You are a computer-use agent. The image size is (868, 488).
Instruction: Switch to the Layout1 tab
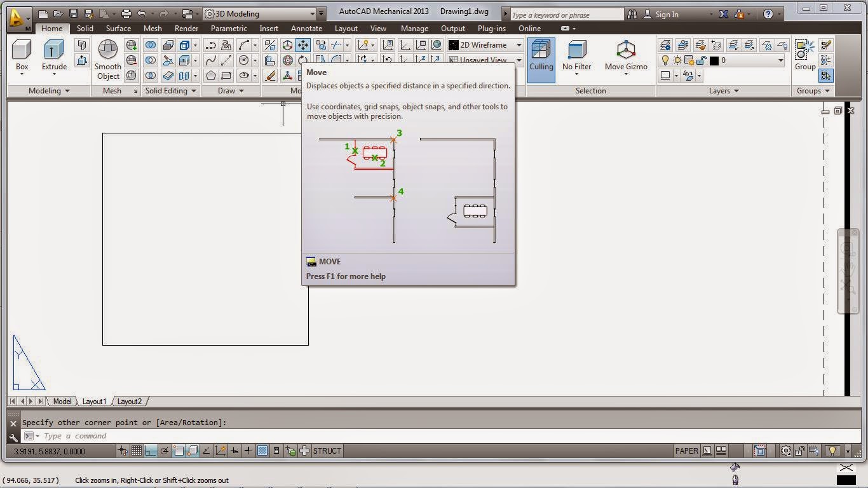94,401
